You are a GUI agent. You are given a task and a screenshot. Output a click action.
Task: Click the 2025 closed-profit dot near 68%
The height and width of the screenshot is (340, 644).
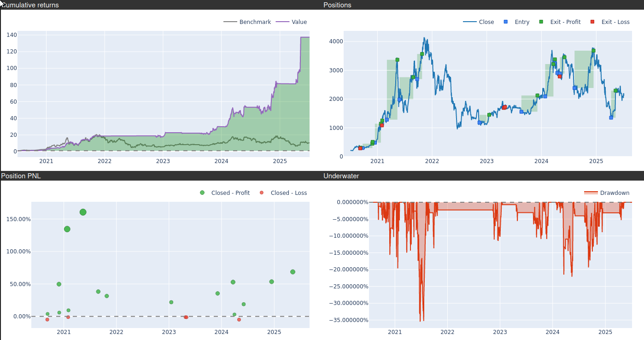point(293,272)
